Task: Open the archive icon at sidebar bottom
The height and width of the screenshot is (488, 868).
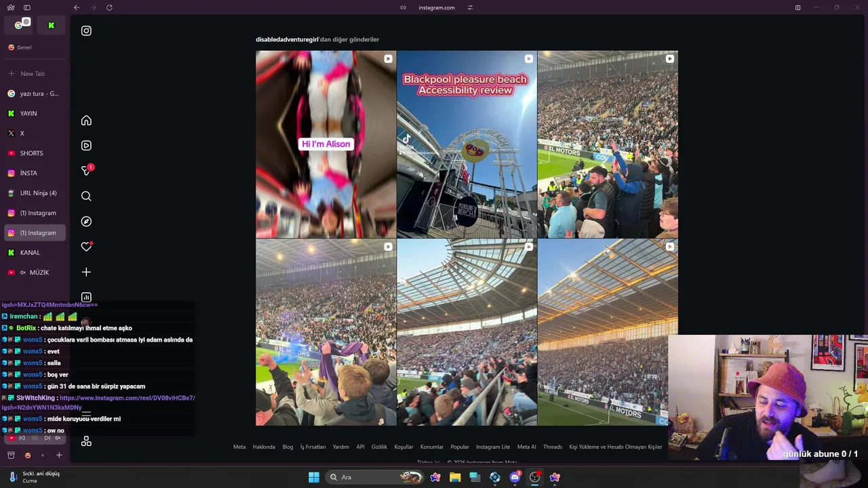Action: coord(11,455)
